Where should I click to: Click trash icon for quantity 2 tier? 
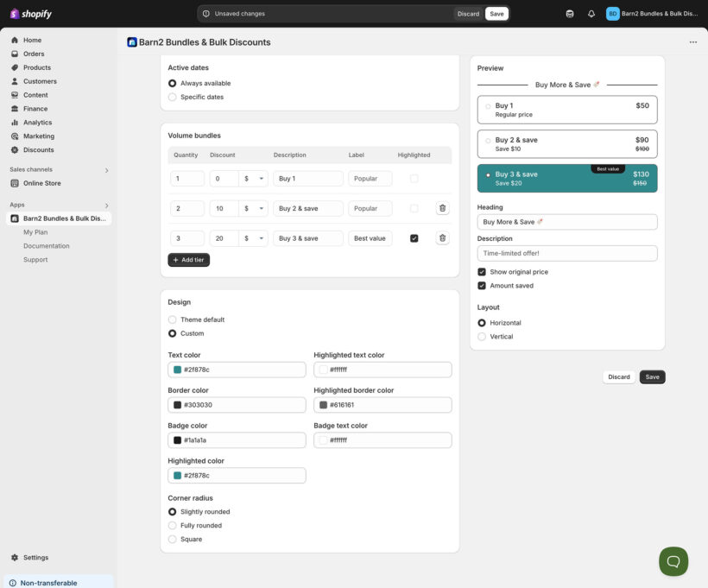coord(442,208)
